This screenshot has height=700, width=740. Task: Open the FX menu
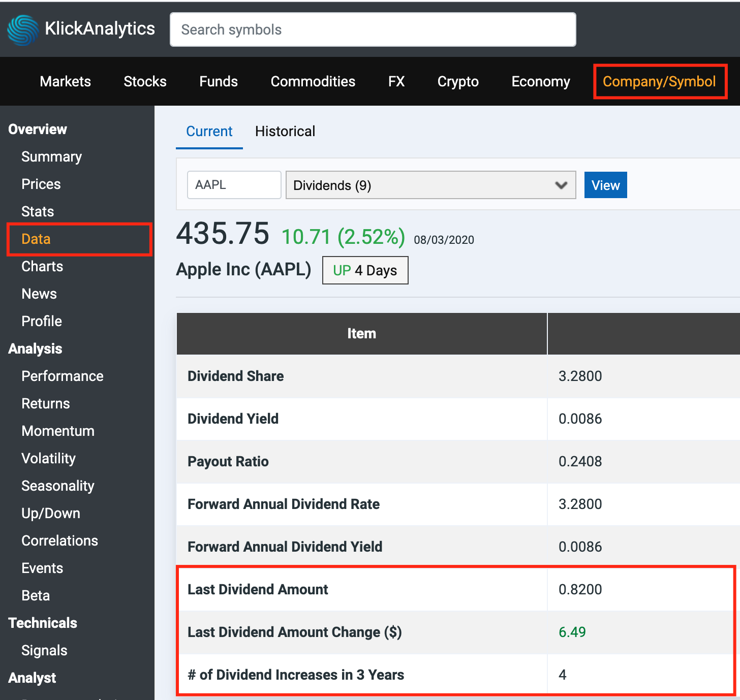(396, 81)
